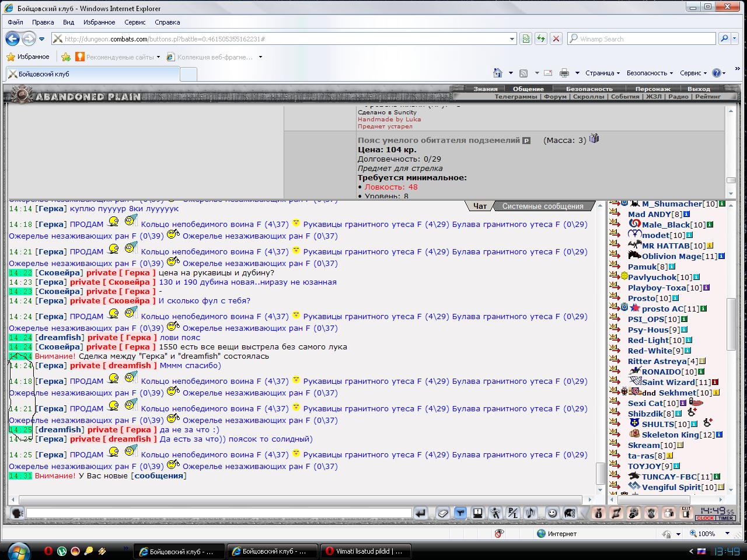Viewport: 747px width, 560px height.
Task: Click the TIMER label under the clock
Action: click(x=725, y=518)
